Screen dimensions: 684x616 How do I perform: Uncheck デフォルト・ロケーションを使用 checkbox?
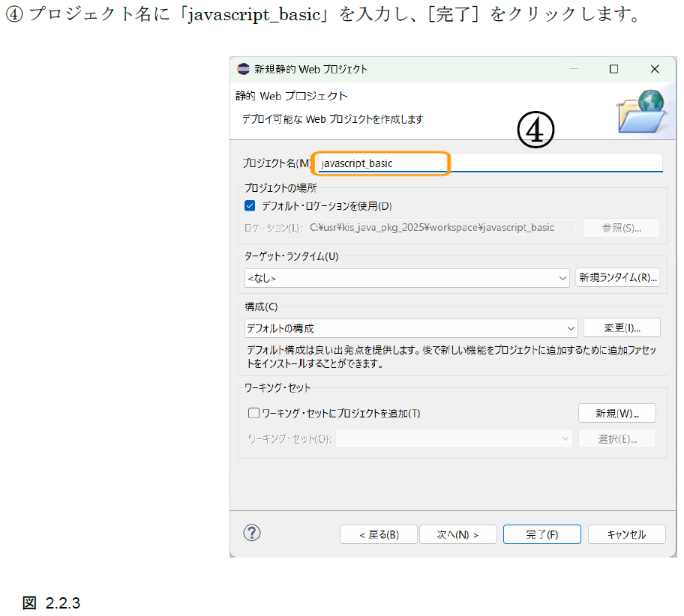coord(250,206)
